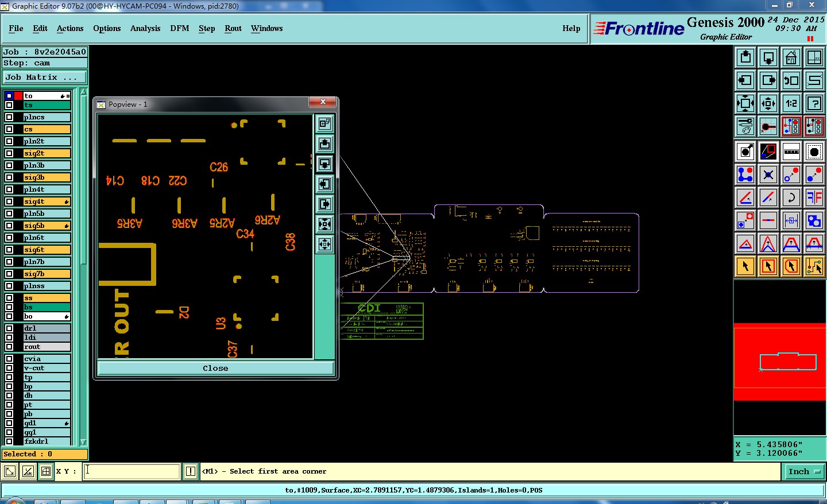Click the zoom out arrows icon
This screenshot has height=504, width=827.
(768, 103)
